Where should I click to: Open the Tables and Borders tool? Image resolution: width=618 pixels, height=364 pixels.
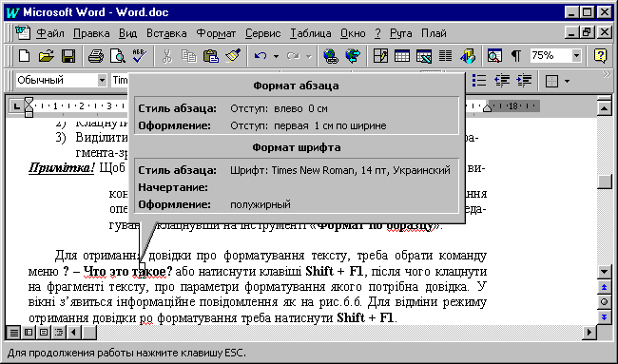[380, 56]
